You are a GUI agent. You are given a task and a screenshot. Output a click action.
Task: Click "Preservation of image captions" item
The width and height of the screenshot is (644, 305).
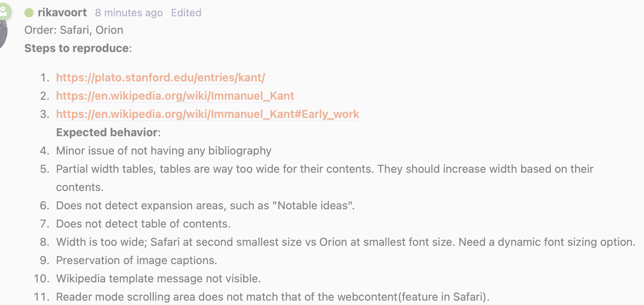point(136,260)
